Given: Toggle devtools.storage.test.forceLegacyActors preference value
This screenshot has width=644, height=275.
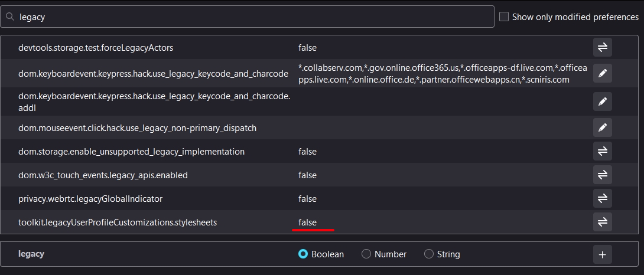Looking at the screenshot, I should click(x=602, y=47).
